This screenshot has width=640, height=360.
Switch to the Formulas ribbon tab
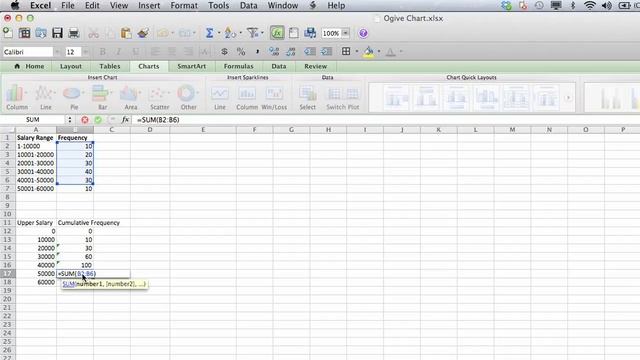tap(238, 66)
